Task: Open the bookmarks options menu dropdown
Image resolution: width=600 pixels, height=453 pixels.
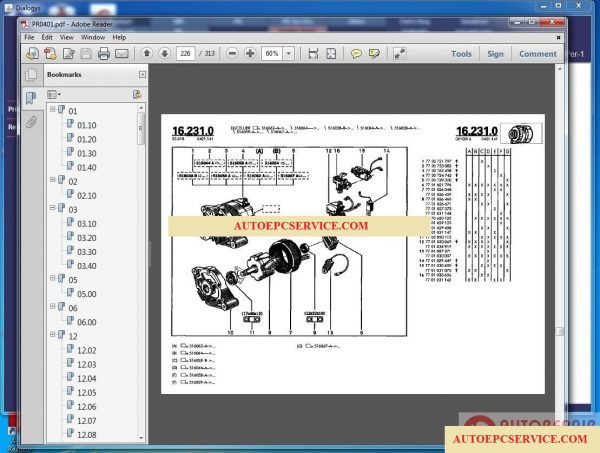Action: point(54,94)
